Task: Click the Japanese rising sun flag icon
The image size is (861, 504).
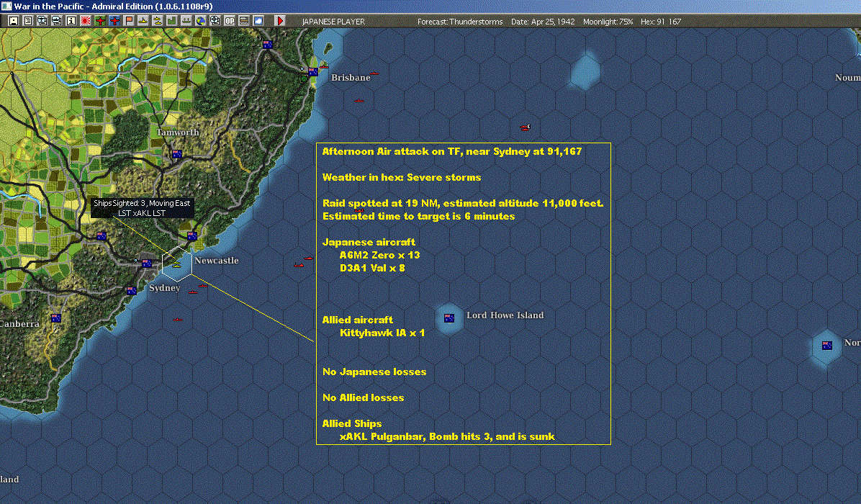Action: tap(86, 21)
